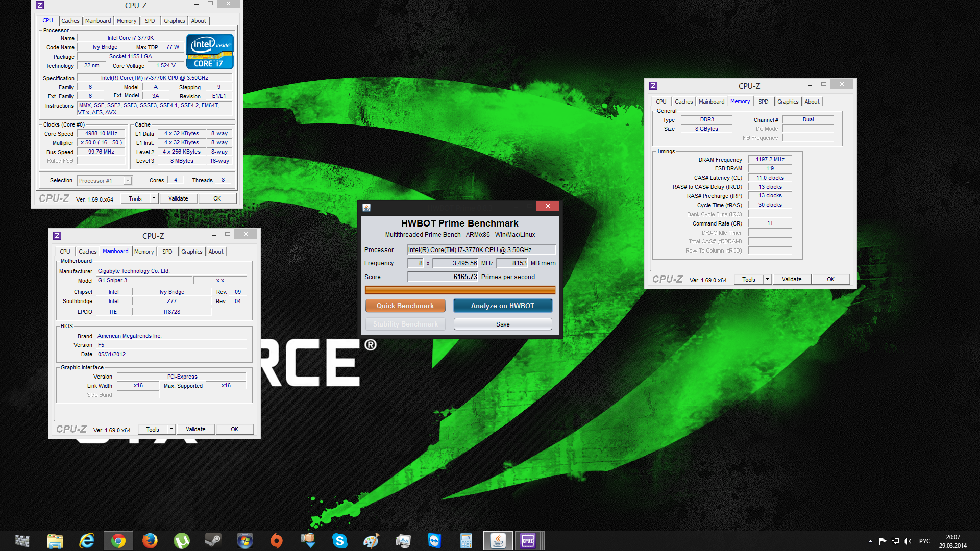Click the handshake download icon in the taskbar

(308, 541)
